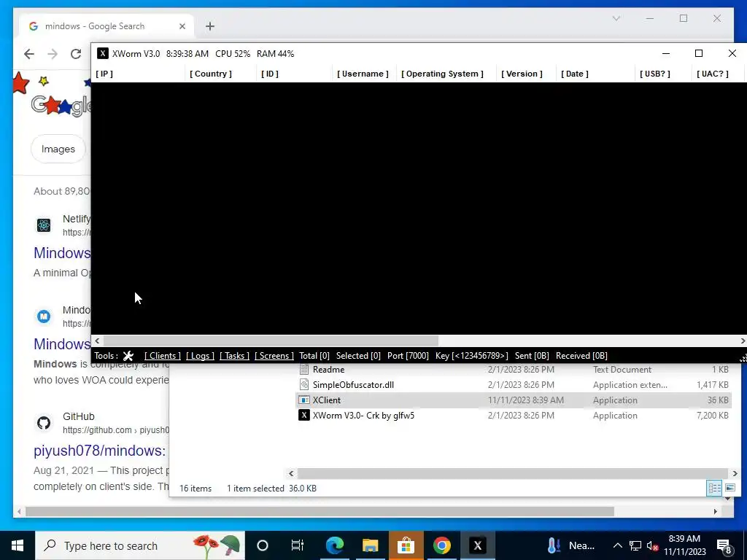Show hidden system tray icons
This screenshot has height=560, width=747.
tap(617, 545)
